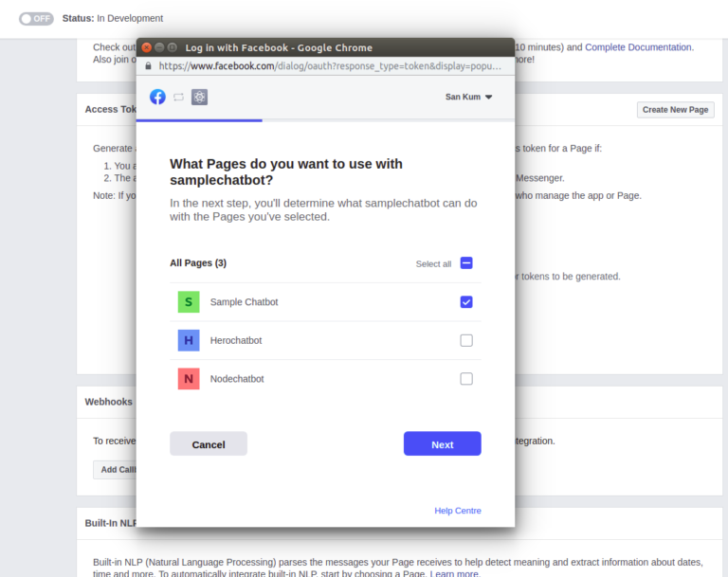728x577 pixels.
Task: Open the San Kum account dropdown
Action: point(468,97)
